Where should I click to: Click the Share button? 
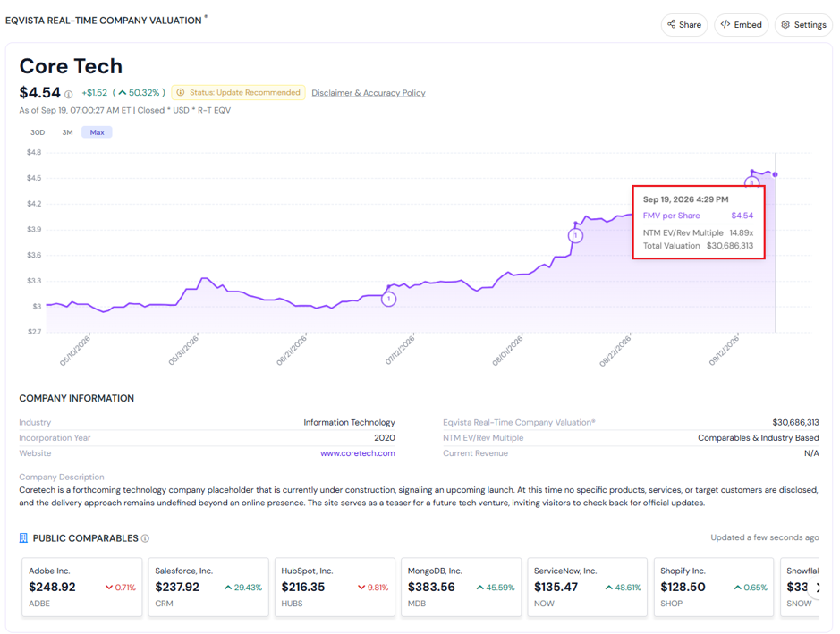coord(684,25)
